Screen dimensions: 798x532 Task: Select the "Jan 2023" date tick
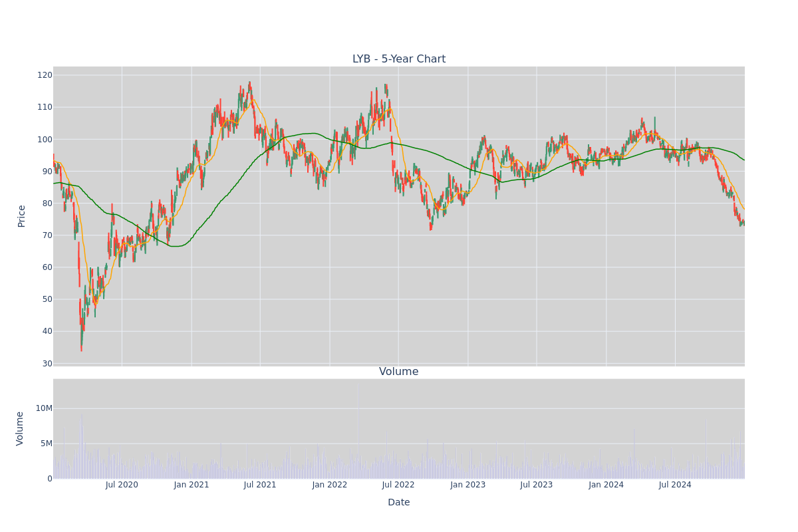[x=467, y=485]
